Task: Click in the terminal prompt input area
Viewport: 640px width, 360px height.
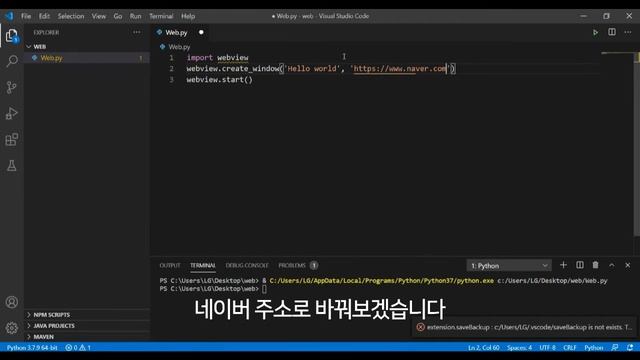Action: 264,289
